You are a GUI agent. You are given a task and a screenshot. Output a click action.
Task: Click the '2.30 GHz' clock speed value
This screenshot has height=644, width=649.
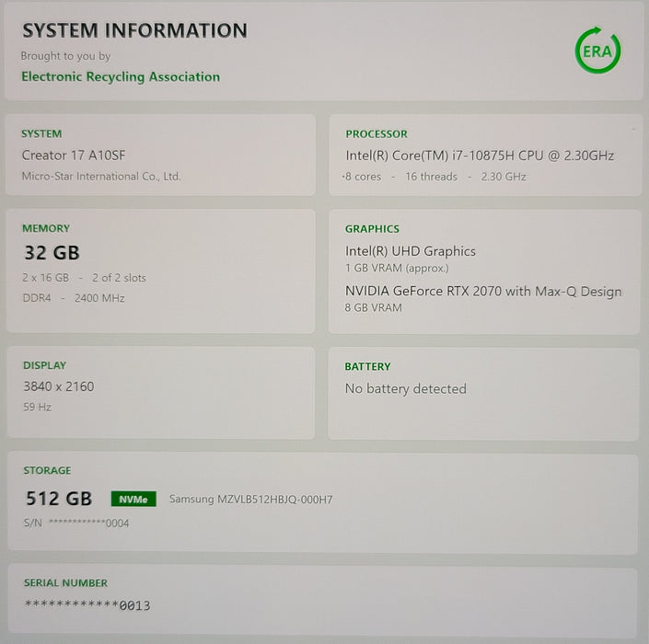504,177
